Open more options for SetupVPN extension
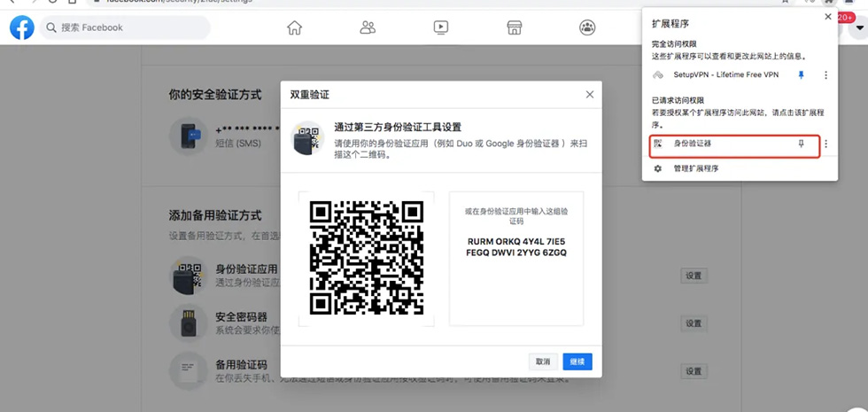Screen dimensions: 868x412 825,75
